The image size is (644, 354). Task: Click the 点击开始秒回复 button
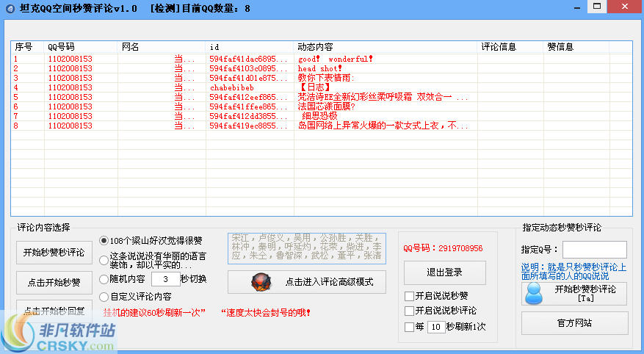[54, 311]
